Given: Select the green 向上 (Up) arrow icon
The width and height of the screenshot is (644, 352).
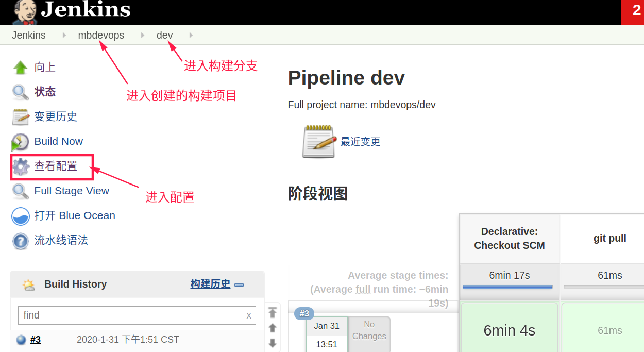Looking at the screenshot, I should tap(19, 66).
